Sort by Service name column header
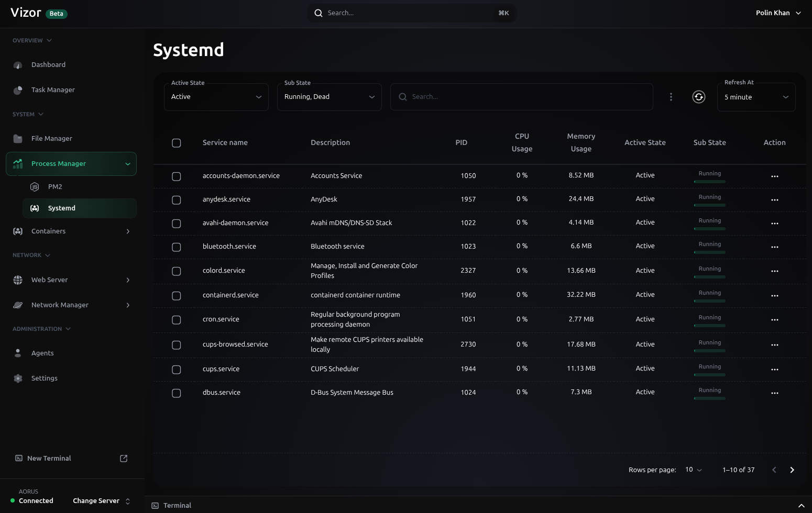The width and height of the screenshot is (812, 513). pos(225,143)
